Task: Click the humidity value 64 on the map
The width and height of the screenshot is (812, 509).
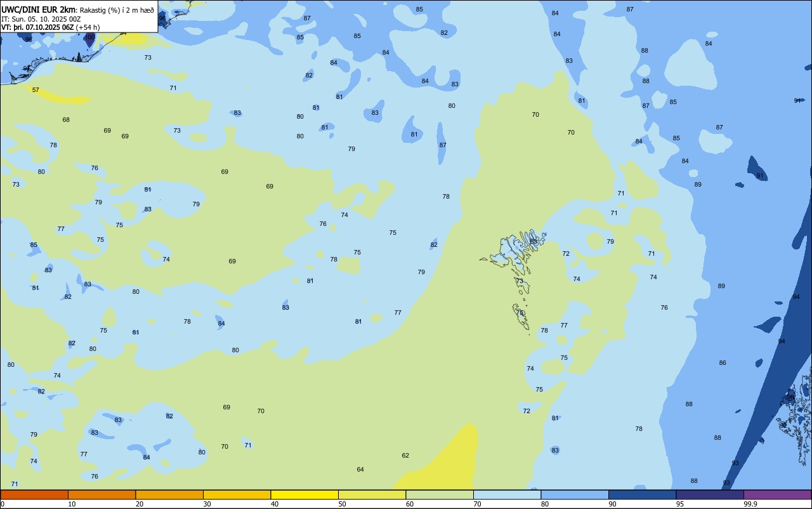Action: 360,470
